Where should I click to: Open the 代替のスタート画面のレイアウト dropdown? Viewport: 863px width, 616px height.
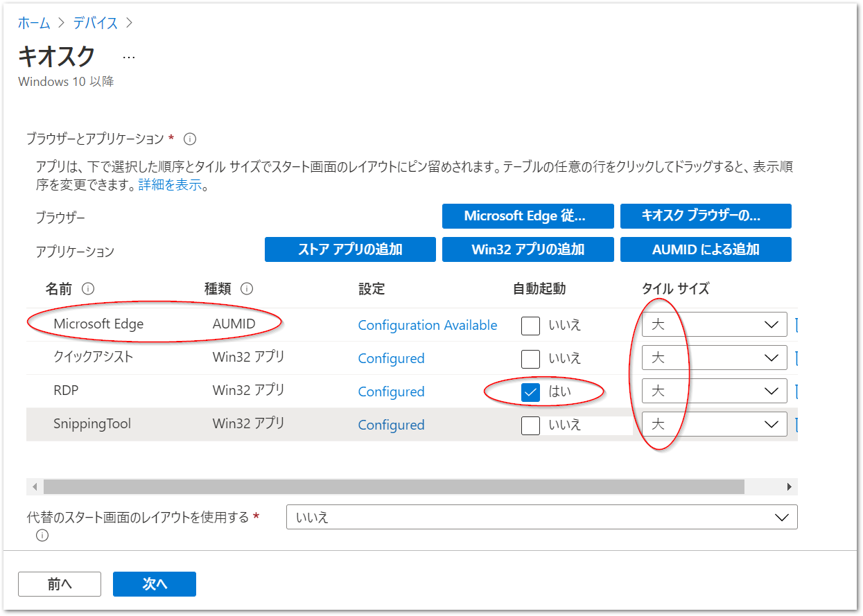coord(782,516)
